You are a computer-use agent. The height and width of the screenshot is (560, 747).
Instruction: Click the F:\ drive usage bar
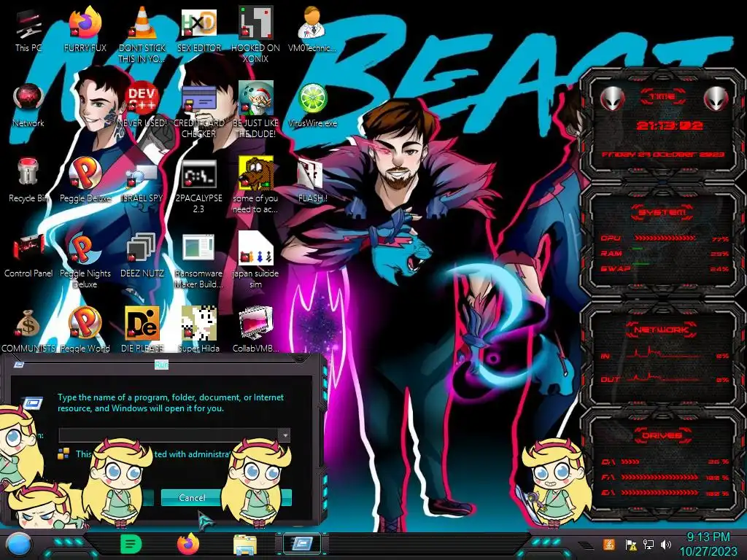(x=659, y=477)
